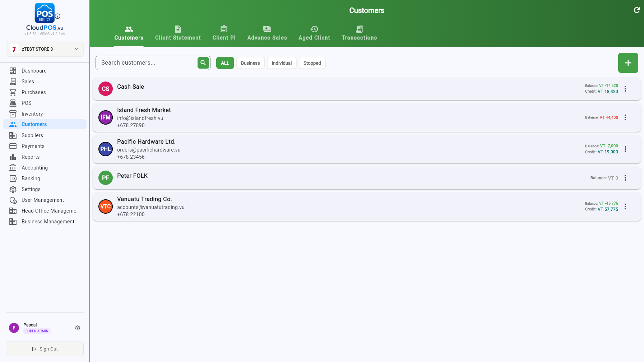Open user settings gear next to Pascal

[78, 328]
